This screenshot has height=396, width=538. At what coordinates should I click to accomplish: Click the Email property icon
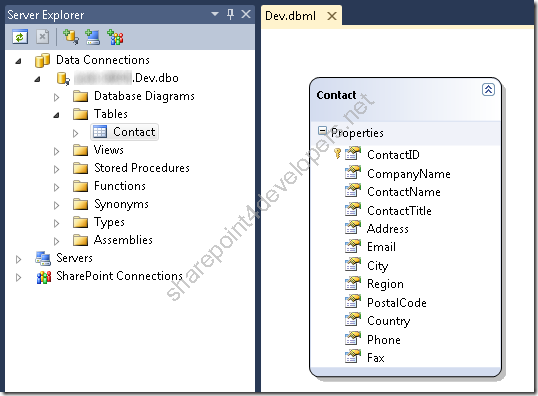point(353,246)
